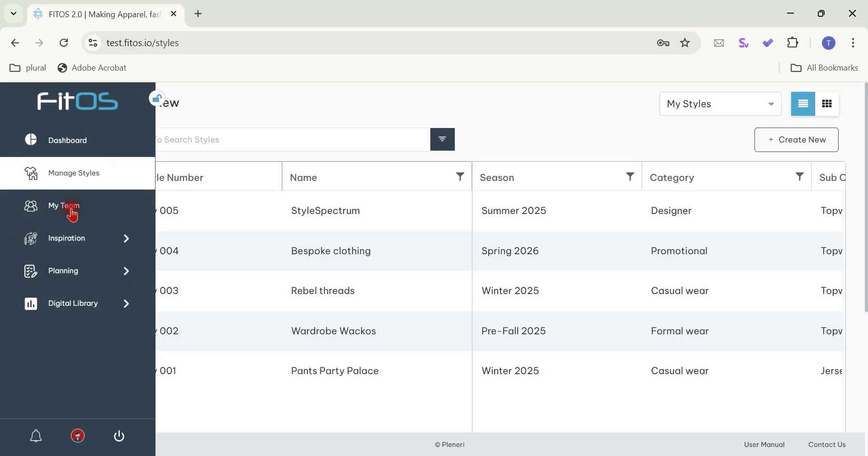The height and width of the screenshot is (456, 868).
Task: Click the Inspiration sidebar icon
Action: [31, 238]
